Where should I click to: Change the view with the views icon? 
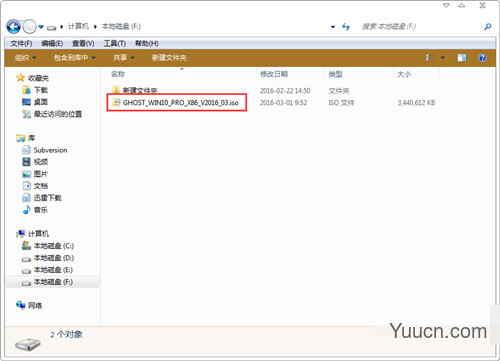coord(430,58)
